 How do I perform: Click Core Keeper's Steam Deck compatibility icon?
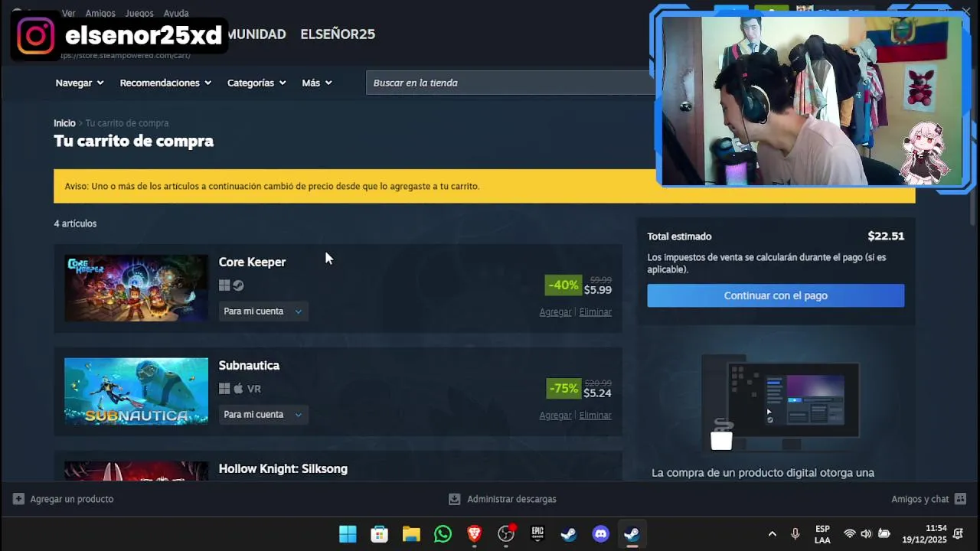(238, 285)
